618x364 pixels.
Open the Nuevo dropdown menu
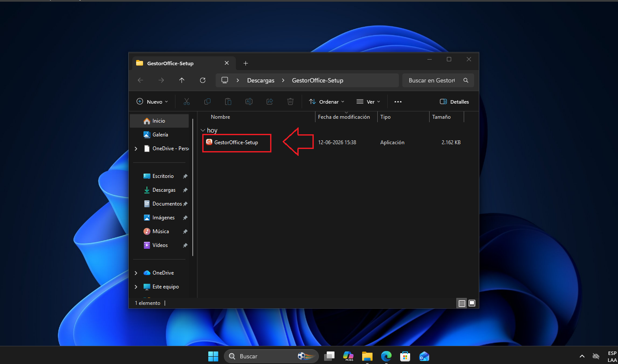[x=152, y=102]
